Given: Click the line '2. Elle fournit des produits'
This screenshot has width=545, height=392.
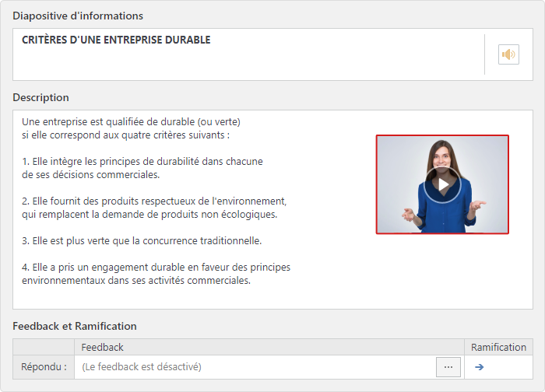Looking at the screenshot, I should [x=154, y=201].
